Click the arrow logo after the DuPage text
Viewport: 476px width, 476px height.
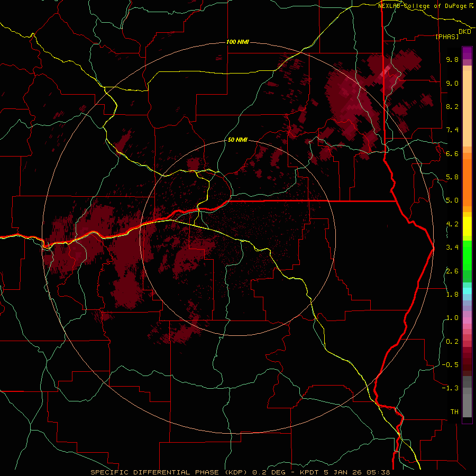coord(471,6)
